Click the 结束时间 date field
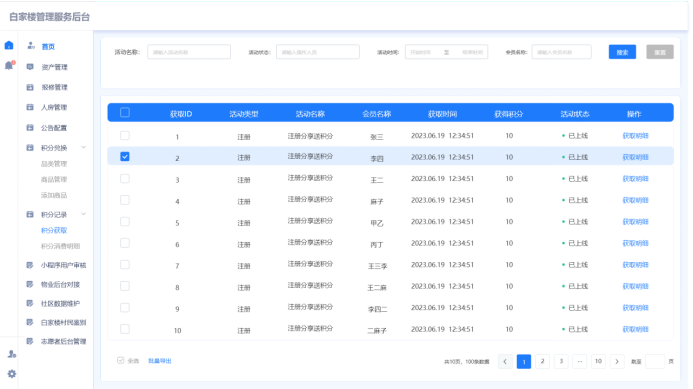Image resolution: width=693 pixels, height=389 pixels. tap(472, 52)
